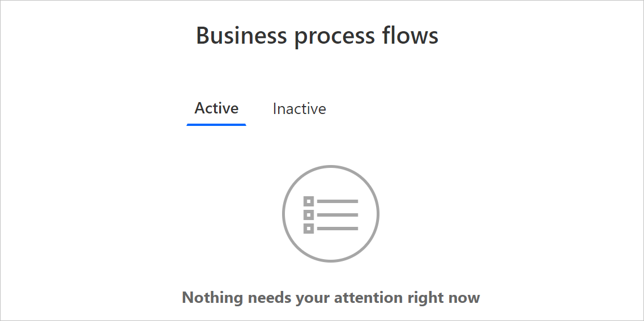Screen dimensions: 644x321
Task: Click the bottom checkbox square in list icon
Action: tap(309, 229)
